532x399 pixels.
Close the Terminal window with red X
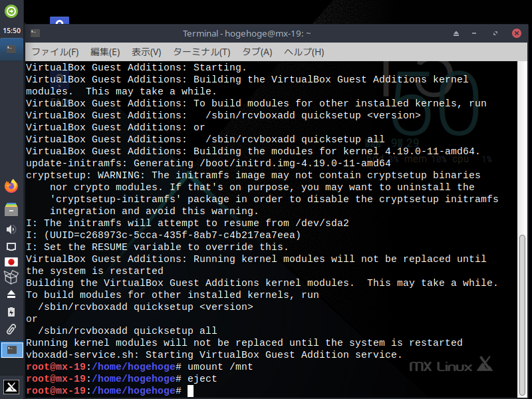(517, 33)
